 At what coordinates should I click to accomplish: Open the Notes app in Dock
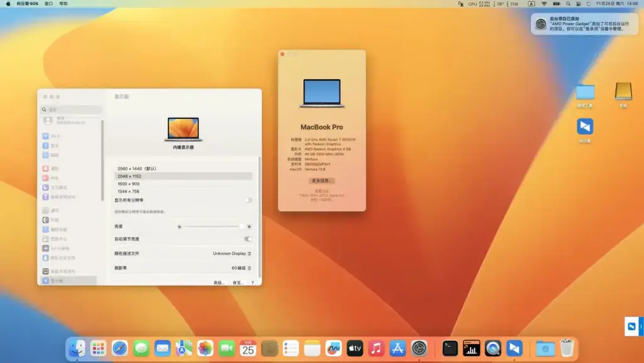click(312, 349)
